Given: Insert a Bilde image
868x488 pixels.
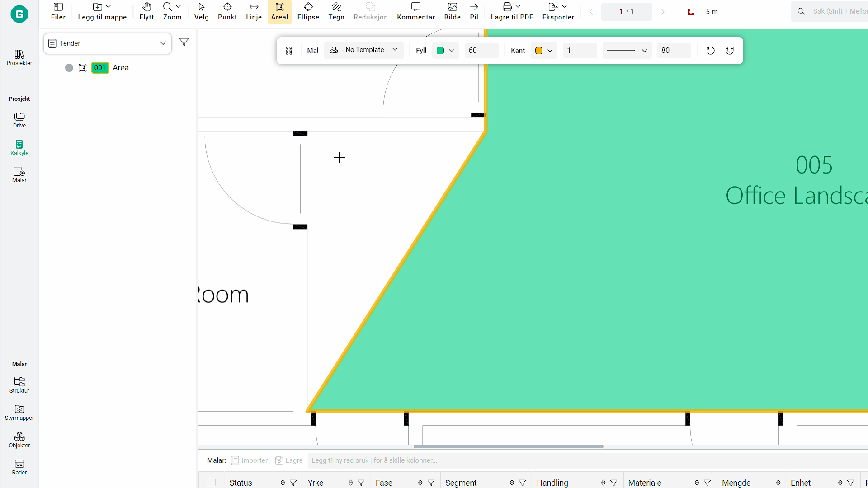Looking at the screenshot, I should 452,12.
